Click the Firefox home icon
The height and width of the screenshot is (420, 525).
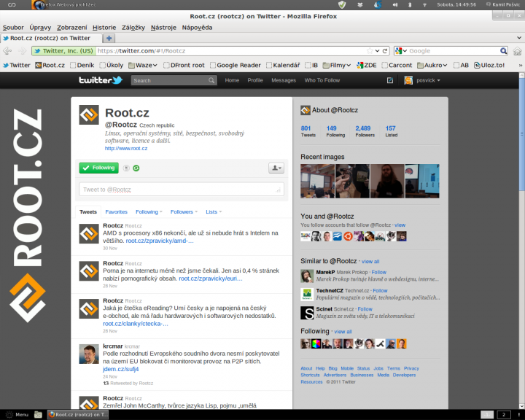[517, 51]
